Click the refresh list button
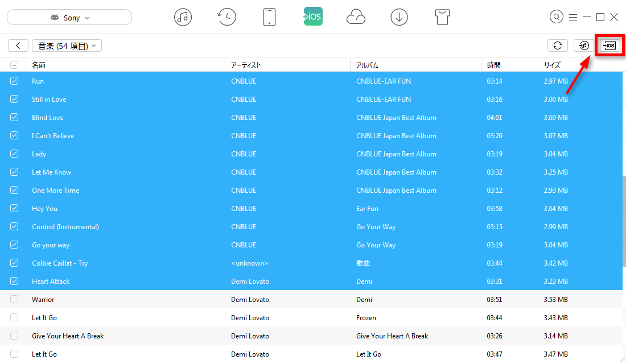The height and width of the screenshot is (364, 626). click(558, 45)
